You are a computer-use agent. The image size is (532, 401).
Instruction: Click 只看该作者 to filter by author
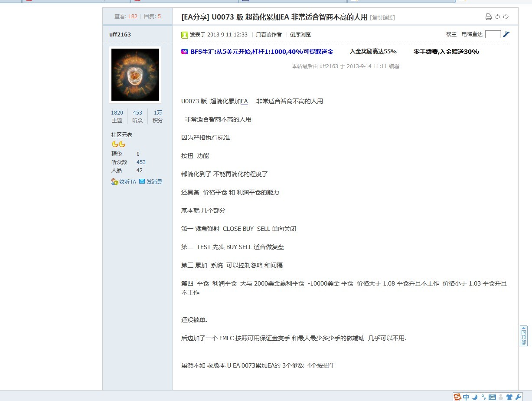(x=268, y=35)
